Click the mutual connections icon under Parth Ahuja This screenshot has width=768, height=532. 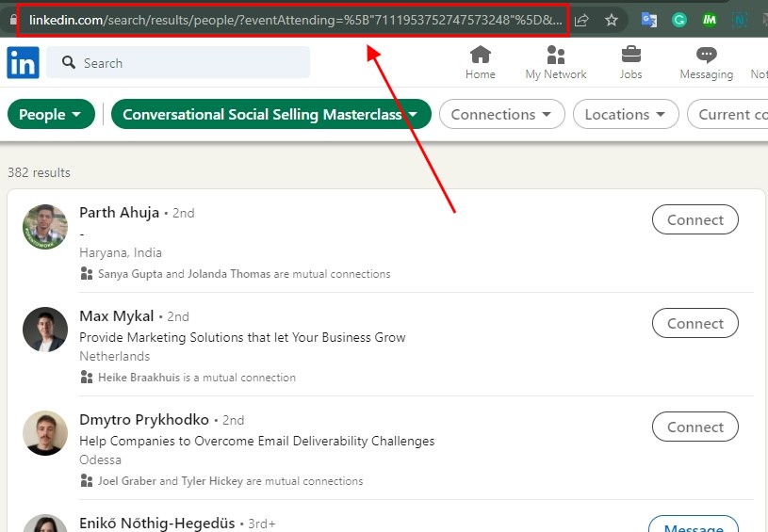click(87, 274)
